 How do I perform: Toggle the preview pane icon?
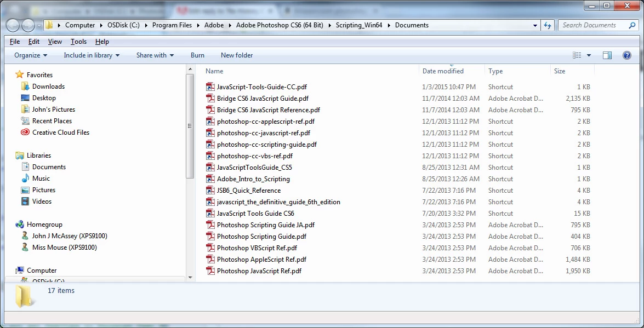[x=607, y=55]
